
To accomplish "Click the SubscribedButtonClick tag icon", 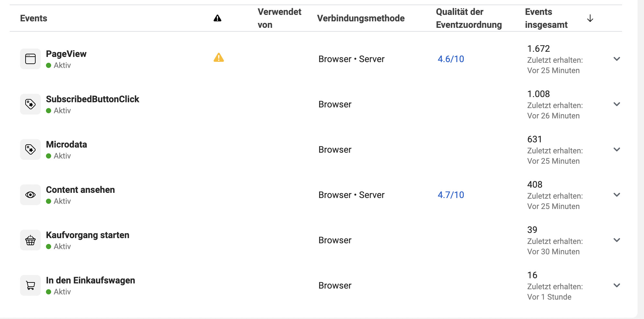I will [30, 104].
